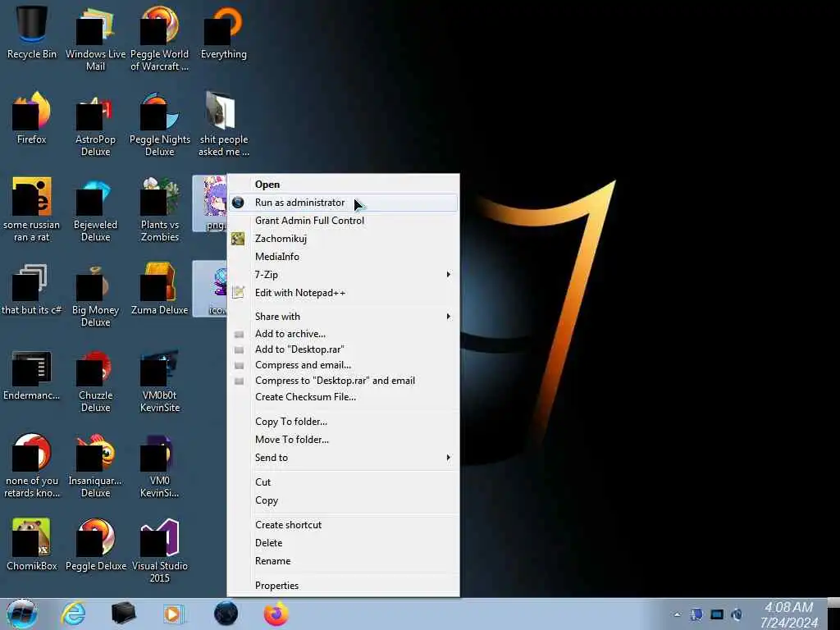Choose Open in the context menu

[x=343, y=185]
